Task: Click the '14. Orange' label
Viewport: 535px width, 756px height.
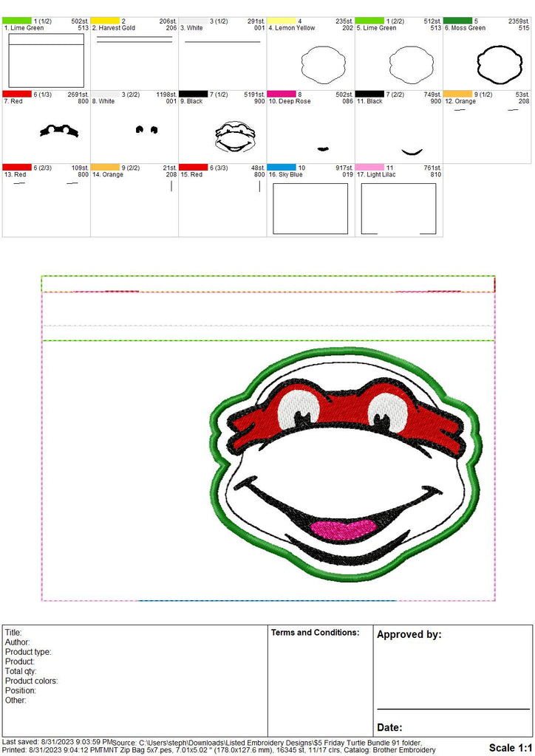Action: point(108,174)
